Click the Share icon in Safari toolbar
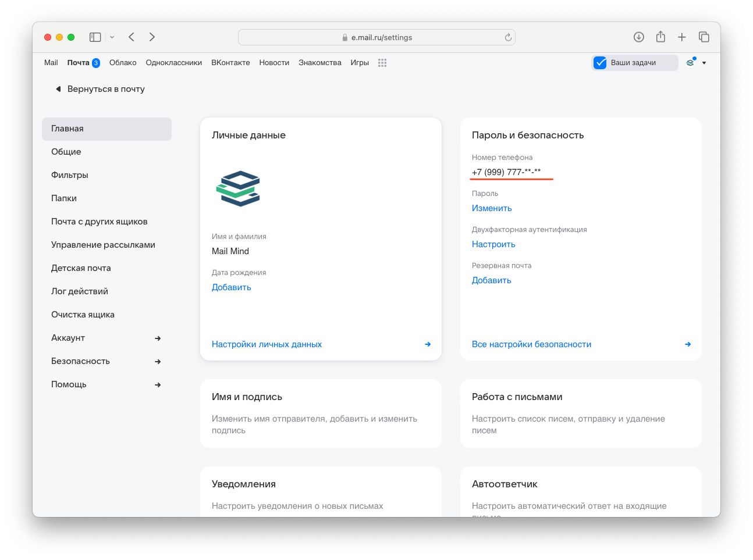Viewport: 753px width, 560px height. 660,37
